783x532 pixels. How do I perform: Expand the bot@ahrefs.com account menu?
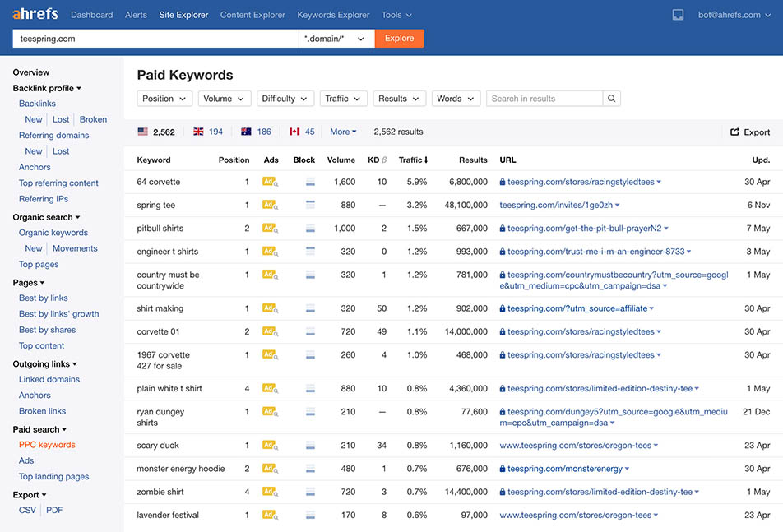734,15
